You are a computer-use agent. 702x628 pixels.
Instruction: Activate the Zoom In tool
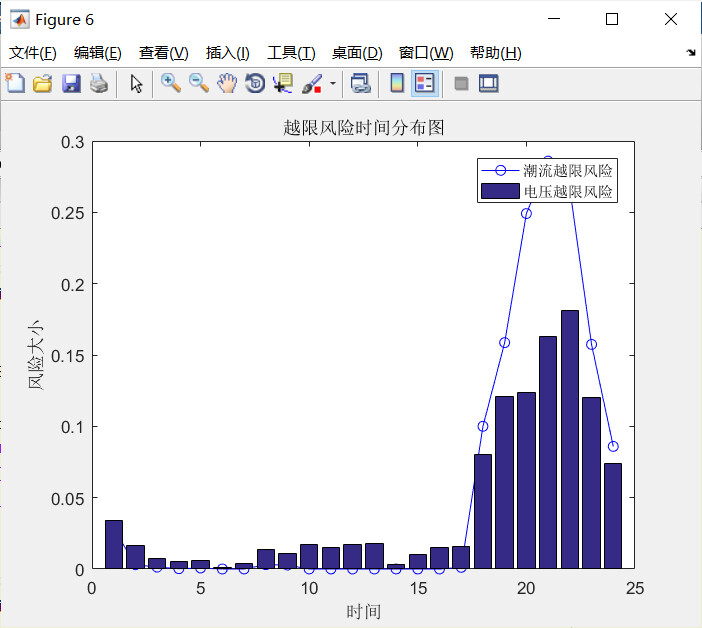point(171,83)
